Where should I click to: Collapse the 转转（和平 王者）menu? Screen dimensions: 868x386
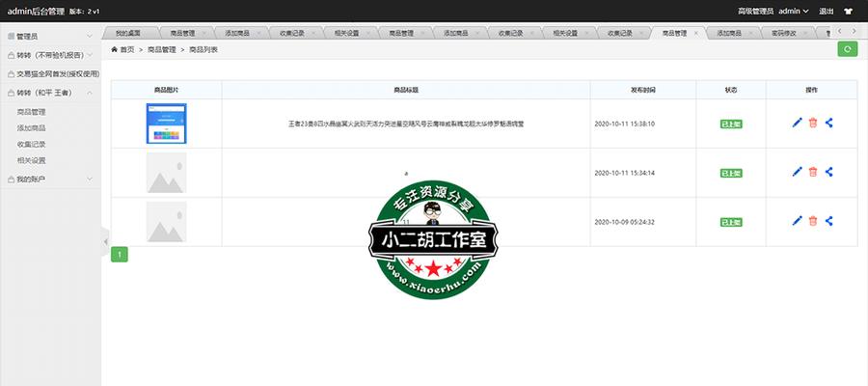50,93
